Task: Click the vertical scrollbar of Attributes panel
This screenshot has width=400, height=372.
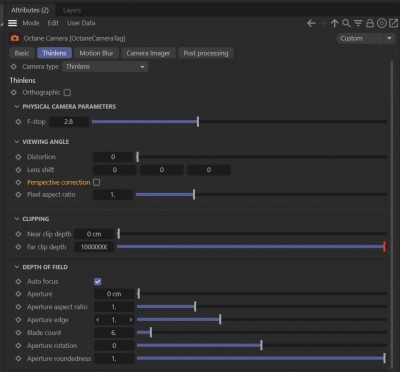Action: pyautogui.click(x=392, y=213)
